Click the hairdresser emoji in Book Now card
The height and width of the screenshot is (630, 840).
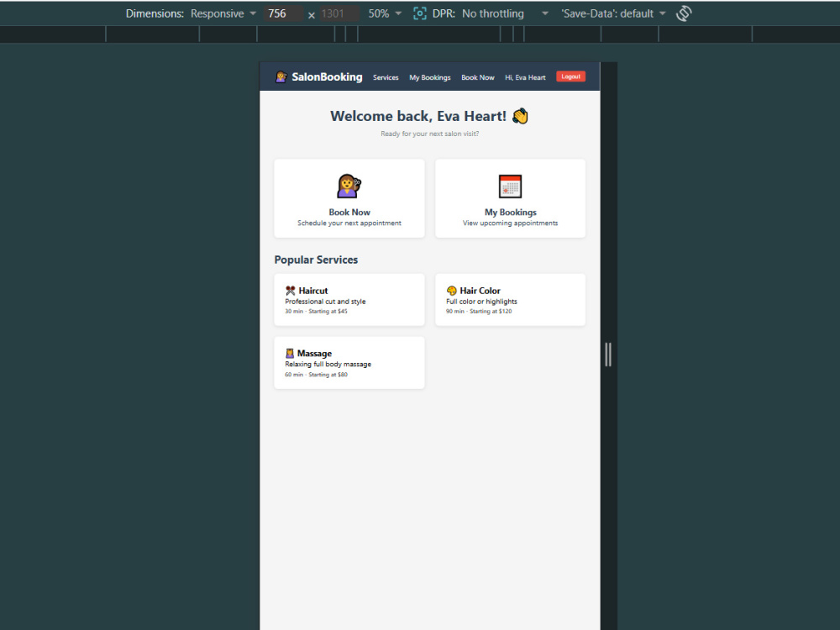pyautogui.click(x=349, y=186)
